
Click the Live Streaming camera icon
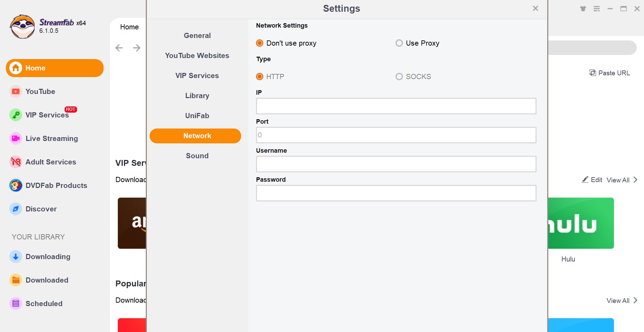(x=16, y=139)
